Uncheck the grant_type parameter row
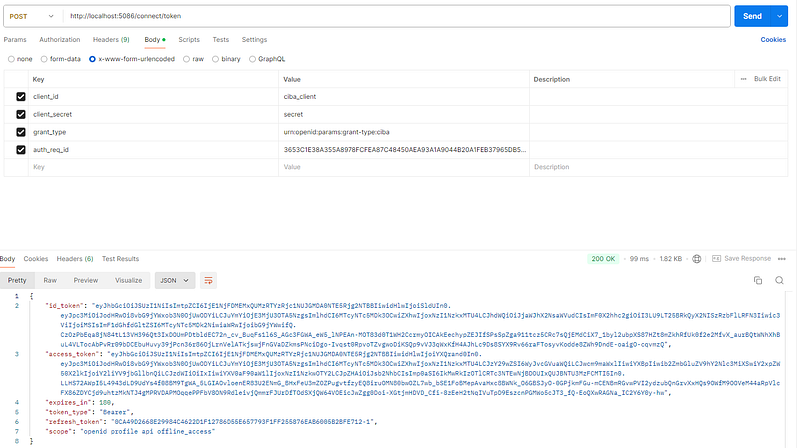The width and height of the screenshot is (800, 448). (x=21, y=132)
